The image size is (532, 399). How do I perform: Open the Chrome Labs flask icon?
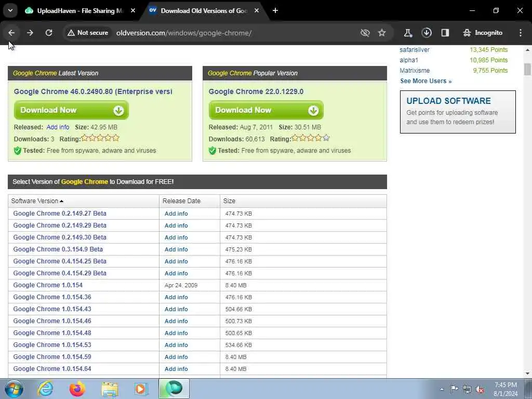click(x=408, y=33)
